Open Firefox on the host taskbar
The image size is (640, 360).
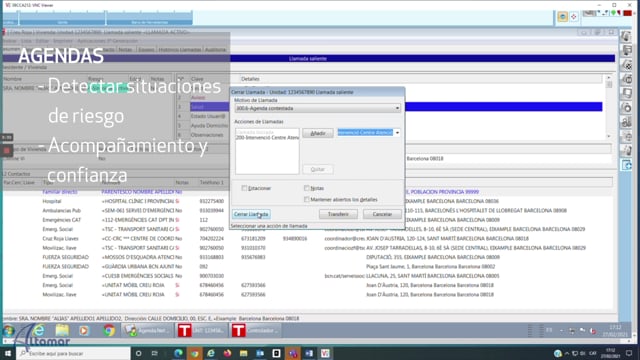click(227, 353)
